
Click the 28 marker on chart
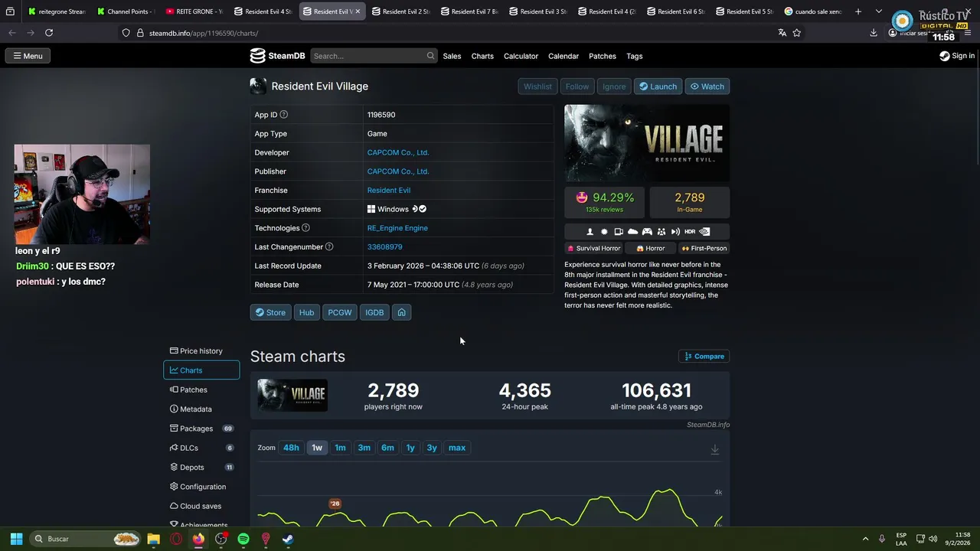[x=335, y=504]
